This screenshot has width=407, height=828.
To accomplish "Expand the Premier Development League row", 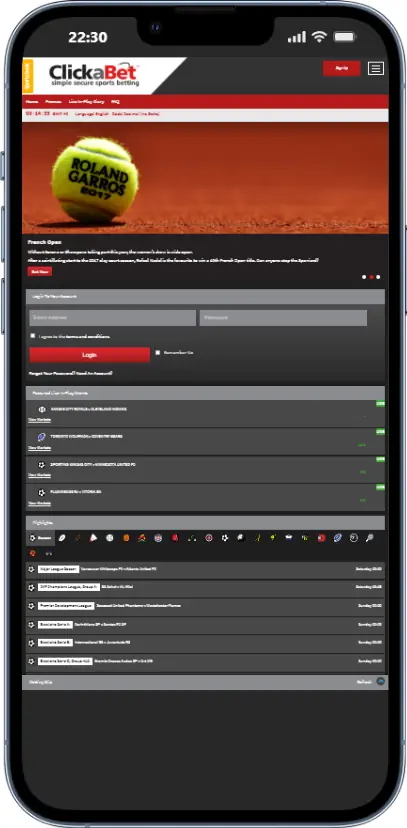I will click(205, 606).
